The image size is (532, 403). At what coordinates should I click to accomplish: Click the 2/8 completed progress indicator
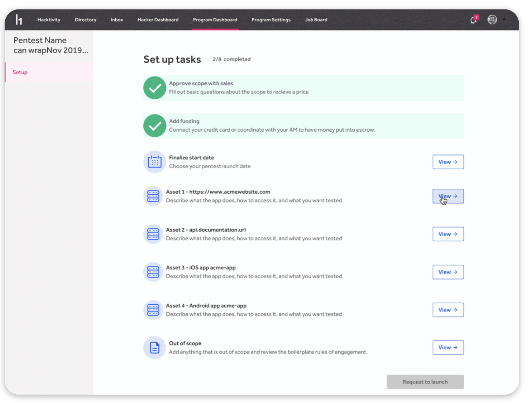coord(231,59)
